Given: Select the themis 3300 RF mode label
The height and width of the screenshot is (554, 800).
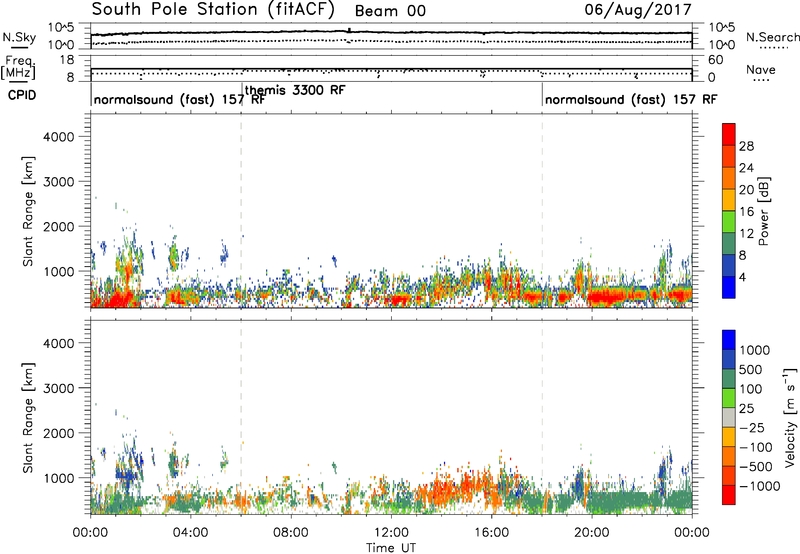Looking at the screenshot, I should (295, 90).
